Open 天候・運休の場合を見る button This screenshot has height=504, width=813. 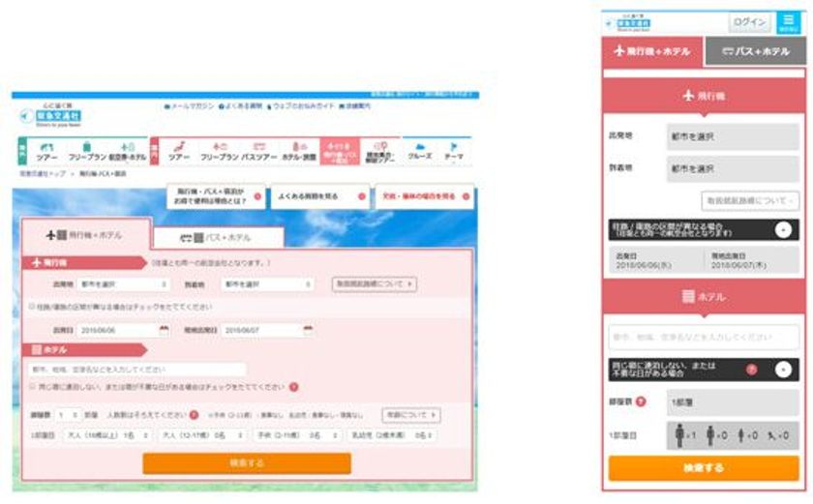pyautogui.click(x=425, y=196)
